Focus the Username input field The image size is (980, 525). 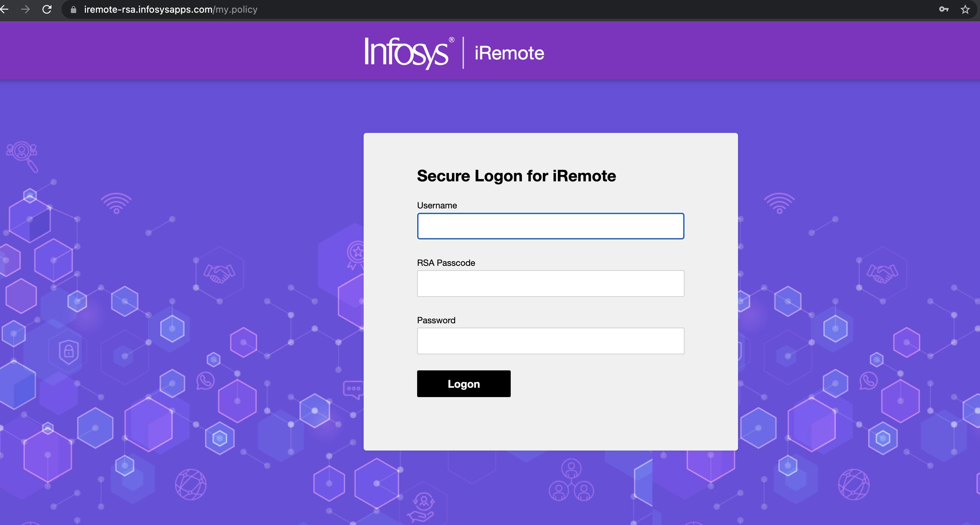pos(550,226)
